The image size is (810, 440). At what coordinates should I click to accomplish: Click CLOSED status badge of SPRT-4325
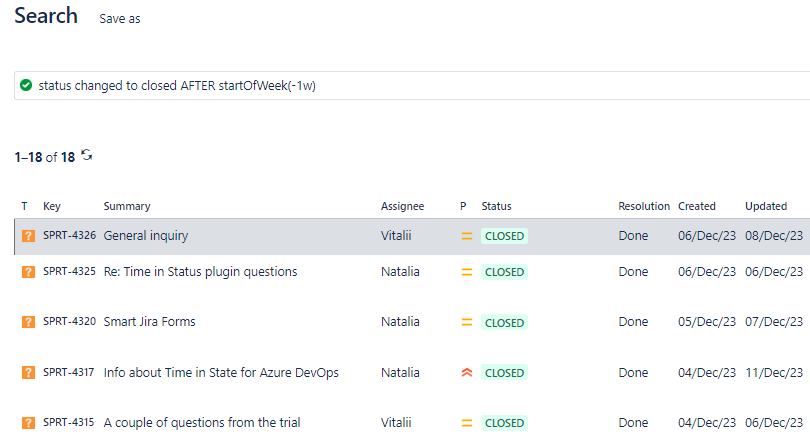(504, 272)
